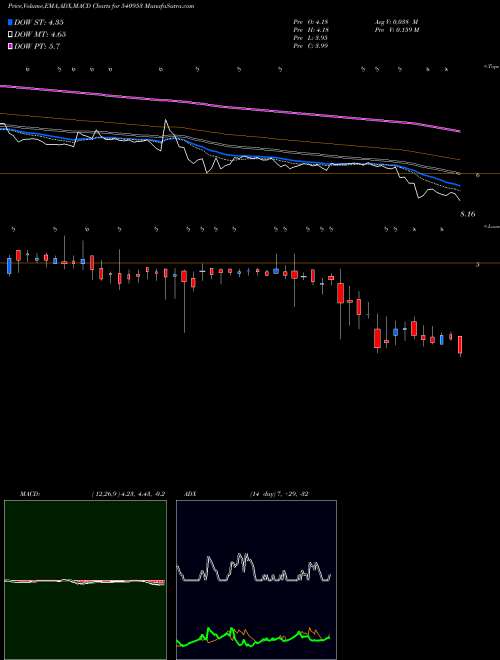Click the 'Pre C: 3.99' close value

tap(311, 46)
